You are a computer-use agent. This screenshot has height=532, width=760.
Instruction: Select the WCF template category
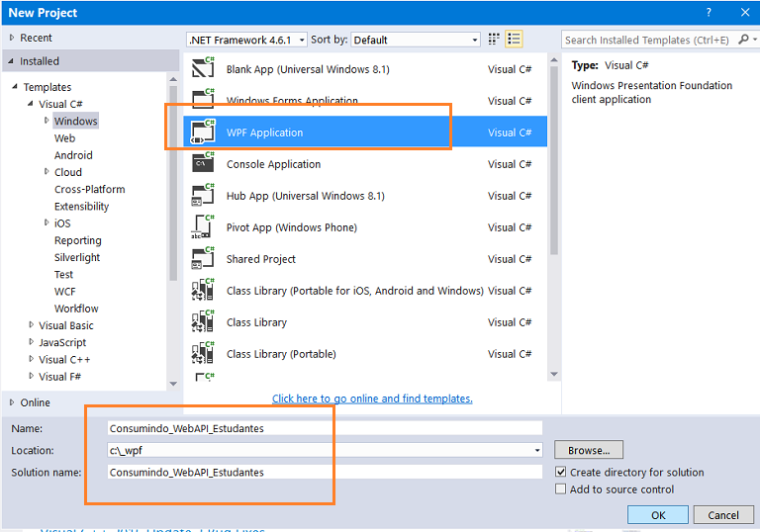tap(65, 292)
